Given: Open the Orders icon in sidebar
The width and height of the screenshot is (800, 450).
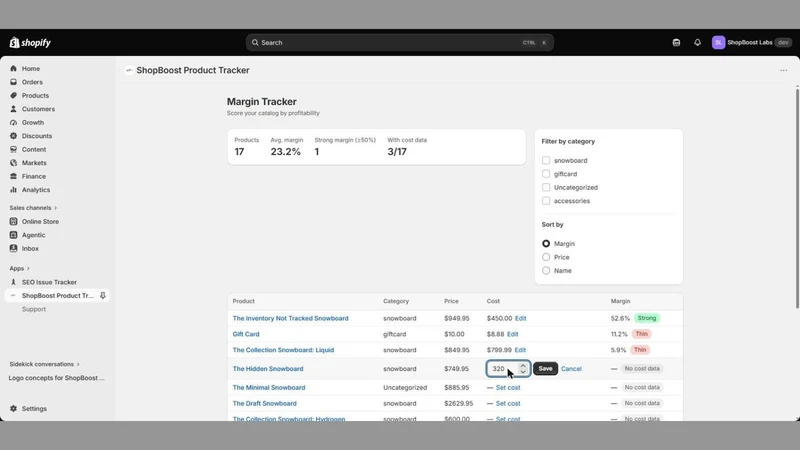Looking at the screenshot, I should (x=13, y=82).
